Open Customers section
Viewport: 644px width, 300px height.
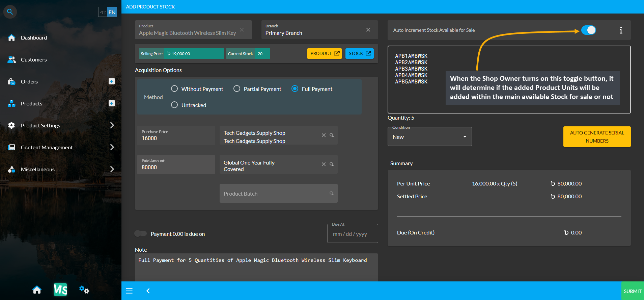click(x=34, y=59)
